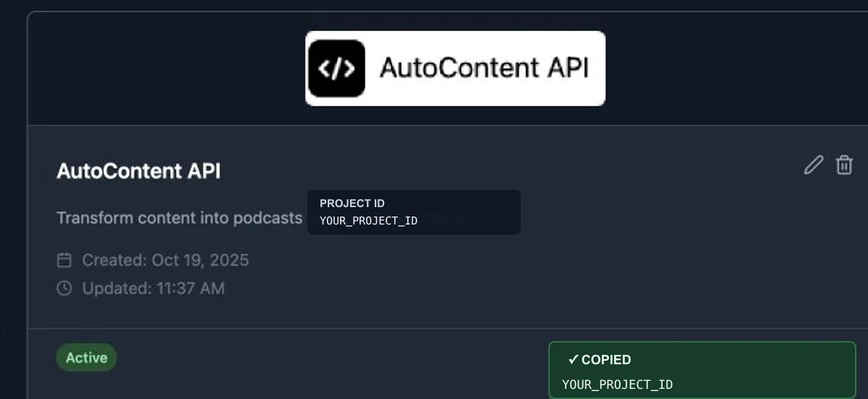Screen dimensions: 868x399
Task: Click the trash delete icon
Action: click(x=844, y=164)
